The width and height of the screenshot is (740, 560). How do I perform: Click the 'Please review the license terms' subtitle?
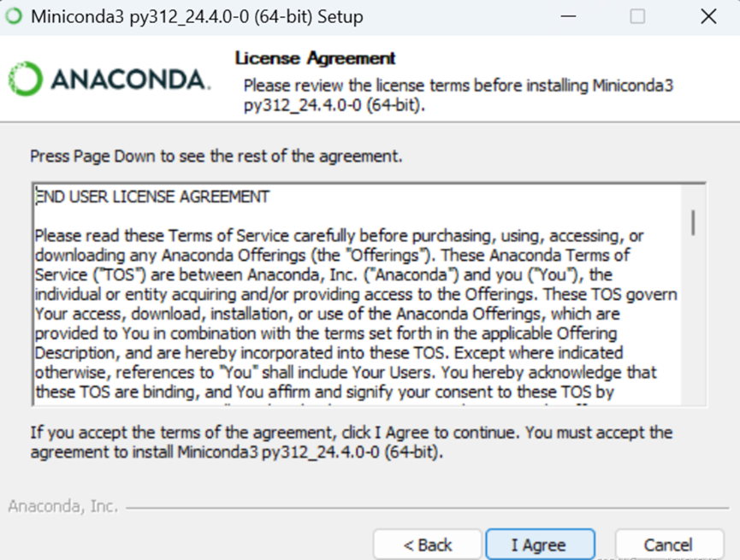pos(458,95)
